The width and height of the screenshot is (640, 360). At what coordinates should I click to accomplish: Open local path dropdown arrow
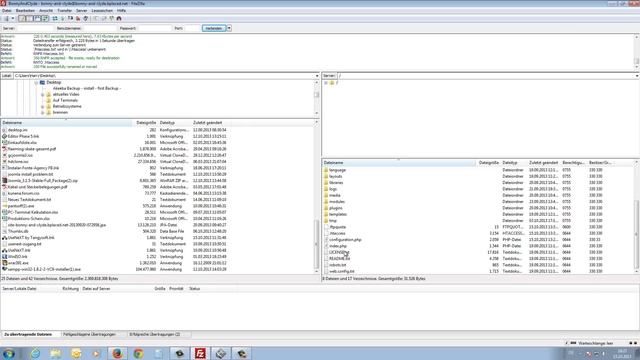[x=317, y=76]
